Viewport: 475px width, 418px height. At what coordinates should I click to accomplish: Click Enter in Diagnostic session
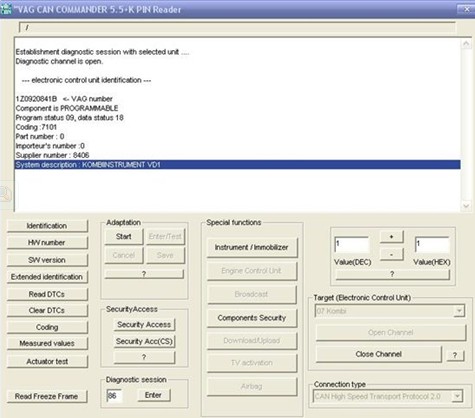[153, 395]
